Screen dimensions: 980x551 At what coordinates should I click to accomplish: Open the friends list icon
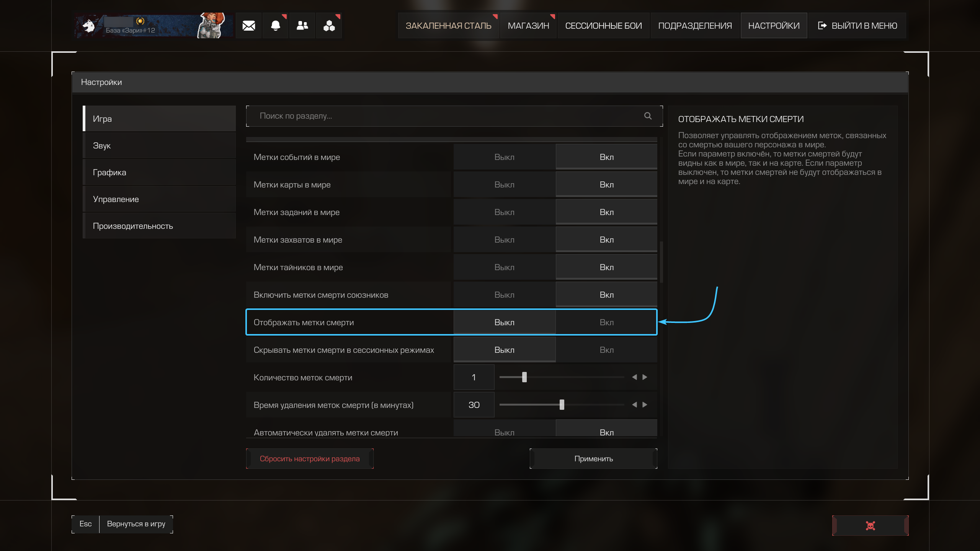[302, 26]
